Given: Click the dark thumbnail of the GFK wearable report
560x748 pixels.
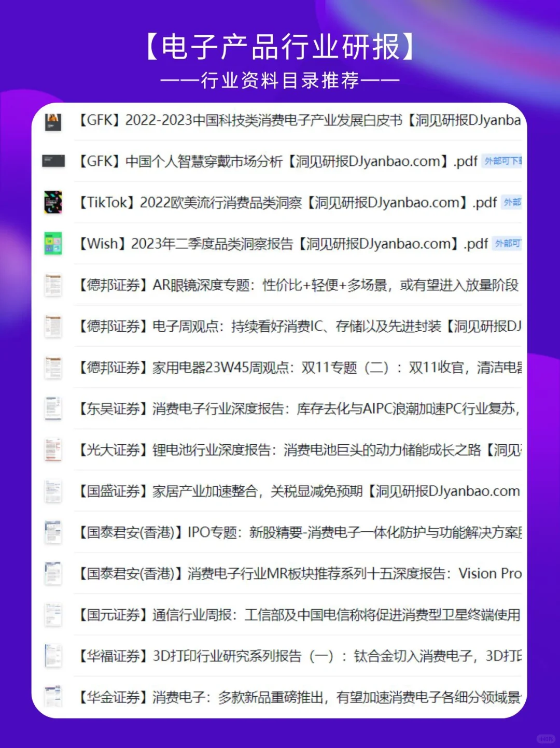Looking at the screenshot, I should pos(53,161).
